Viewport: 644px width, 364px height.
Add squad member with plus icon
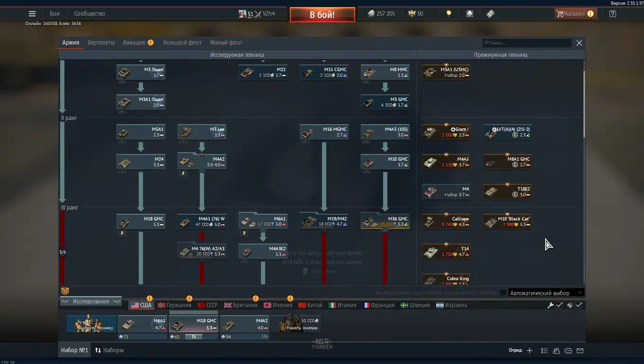point(529,351)
